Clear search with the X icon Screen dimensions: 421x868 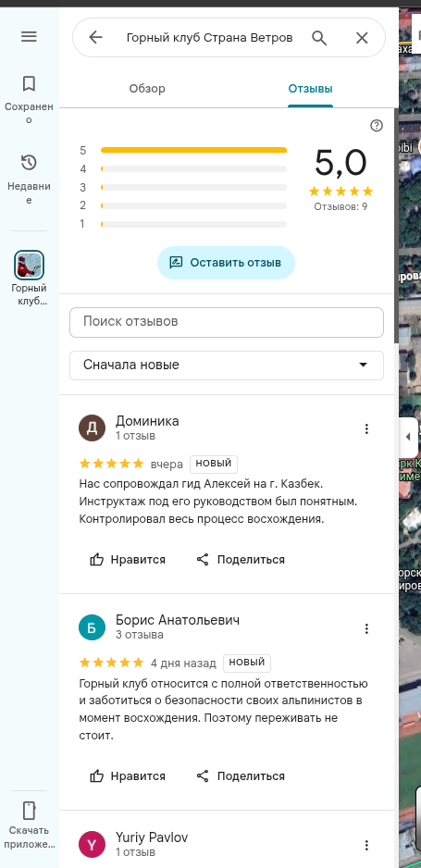362,38
